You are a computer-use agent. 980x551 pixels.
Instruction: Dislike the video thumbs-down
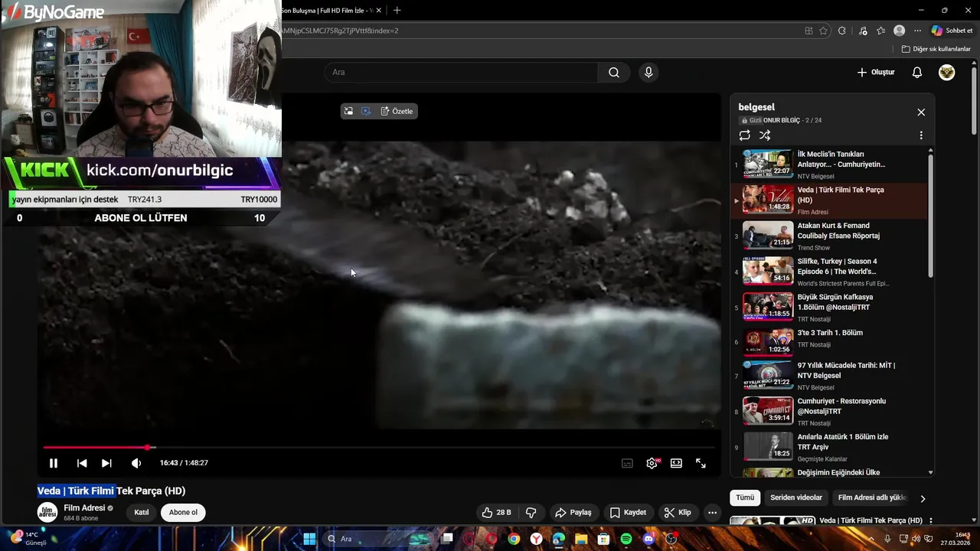click(x=531, y=513)
